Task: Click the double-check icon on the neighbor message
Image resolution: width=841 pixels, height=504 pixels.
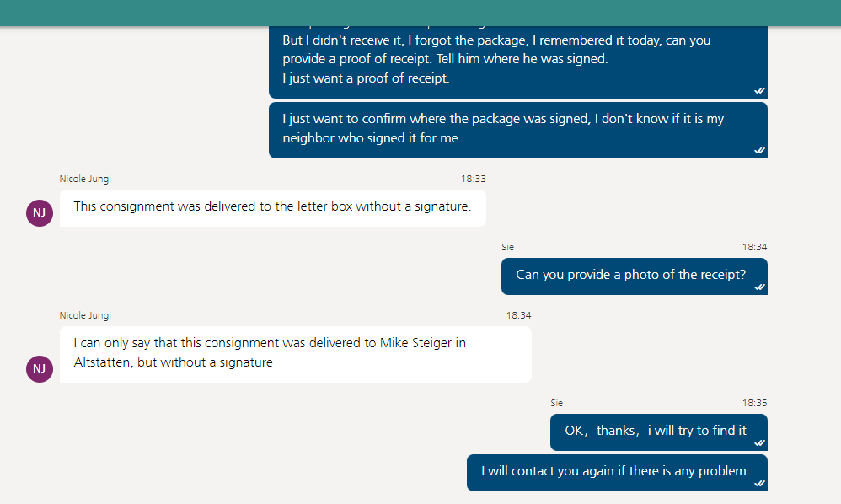Action: coord(759,150)
